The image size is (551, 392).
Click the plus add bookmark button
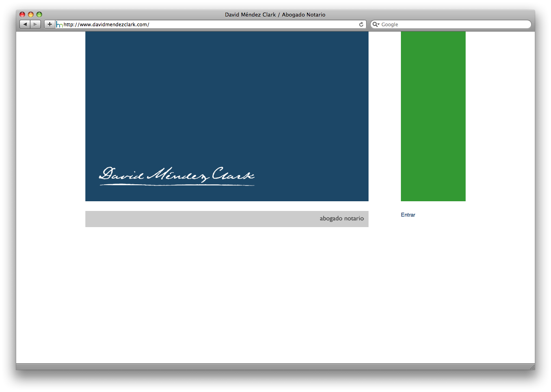coord(49,24)
